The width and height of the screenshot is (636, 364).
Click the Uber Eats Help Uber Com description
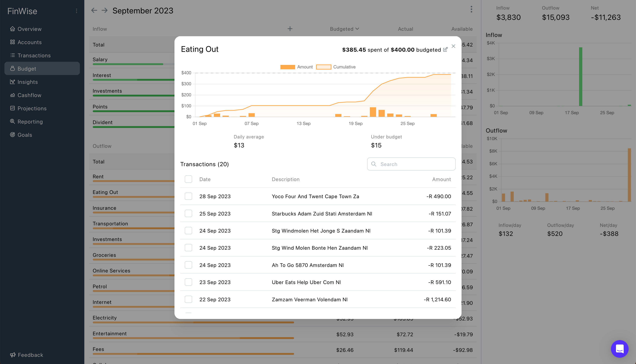coord(306,282)
